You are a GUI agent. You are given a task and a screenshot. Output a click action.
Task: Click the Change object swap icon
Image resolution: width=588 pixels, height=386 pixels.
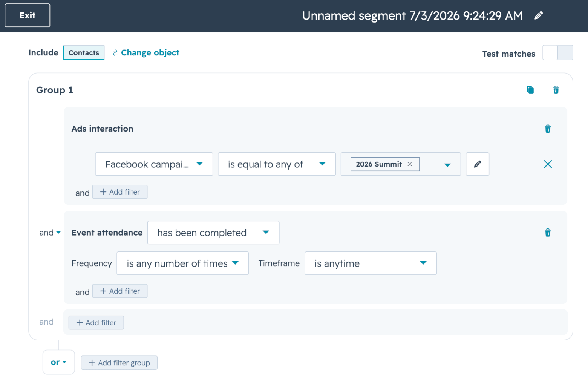(x=115, y=53)
